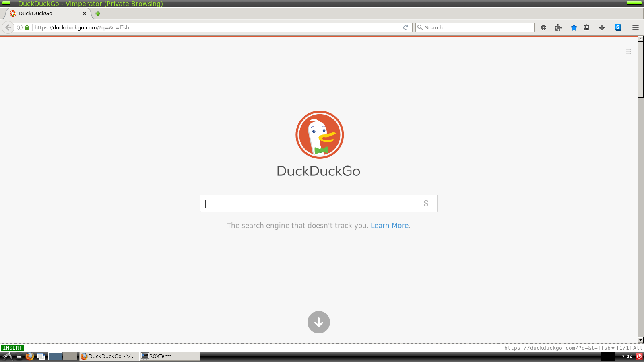Open a new tab with green plus
This screenshot has height=362, width=644.
[97, 14]
